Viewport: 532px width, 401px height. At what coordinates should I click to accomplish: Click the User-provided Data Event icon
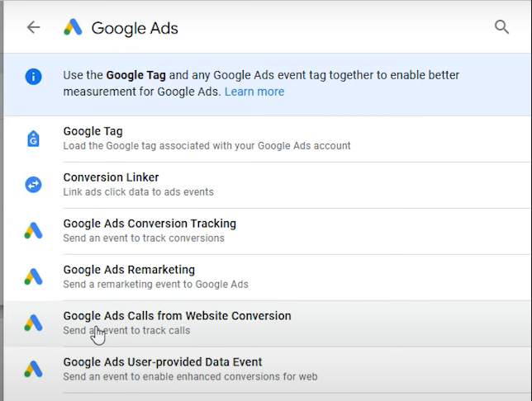[33, 369]
